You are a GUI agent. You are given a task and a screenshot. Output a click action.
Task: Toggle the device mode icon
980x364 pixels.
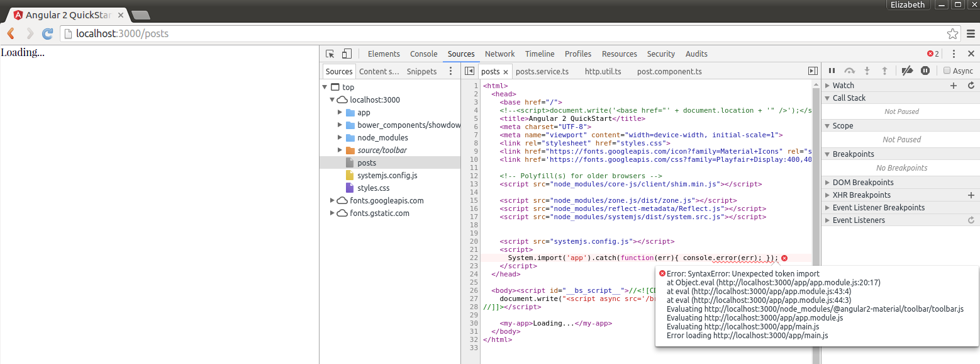[x=347, y=54]
